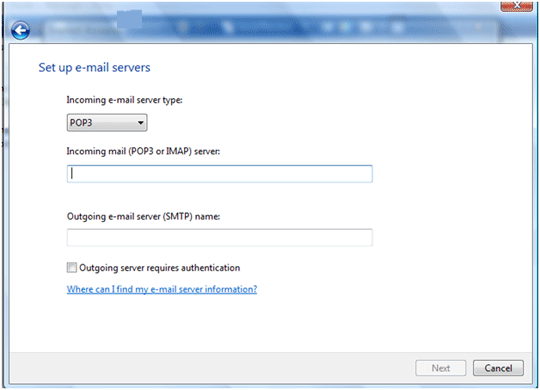
Task: Click the 'Incoming e-mail server type:' label
Action: pyautogui.click(x=124, y=100)
